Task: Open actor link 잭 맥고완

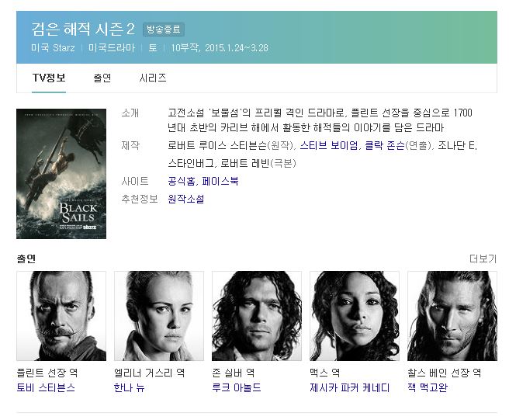Action: [428, 387]
